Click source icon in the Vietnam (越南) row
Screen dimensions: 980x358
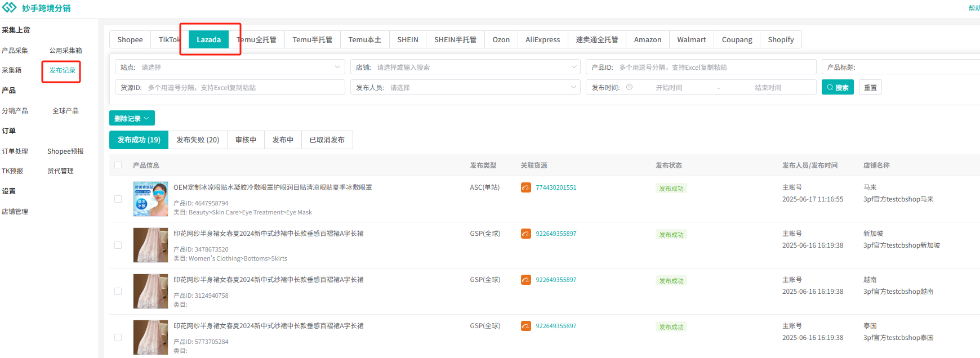click(x=526, y=280)
